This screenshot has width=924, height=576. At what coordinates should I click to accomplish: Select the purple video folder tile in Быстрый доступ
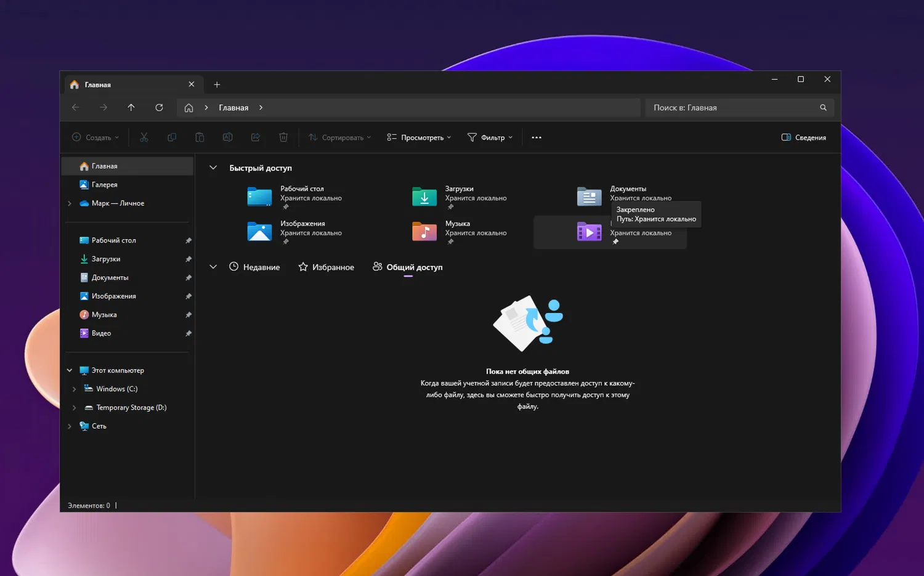[610, 232]
